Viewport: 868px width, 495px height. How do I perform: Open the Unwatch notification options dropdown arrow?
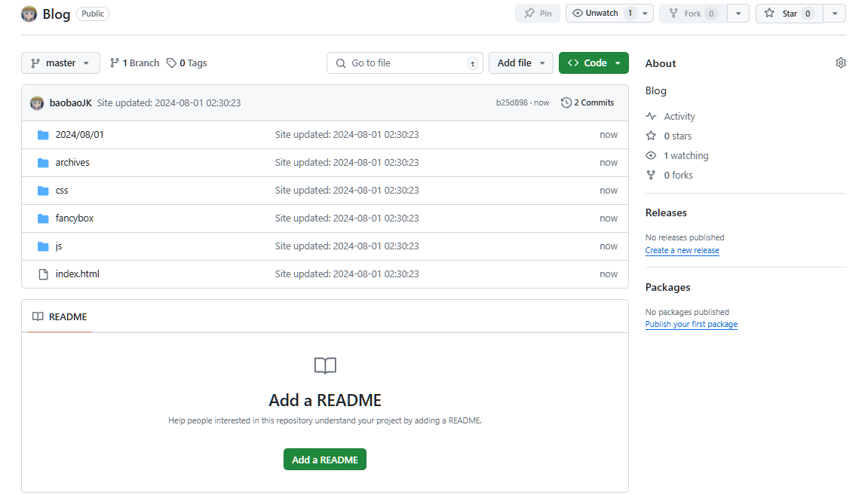pyautogui.click(x=645, y=14)
